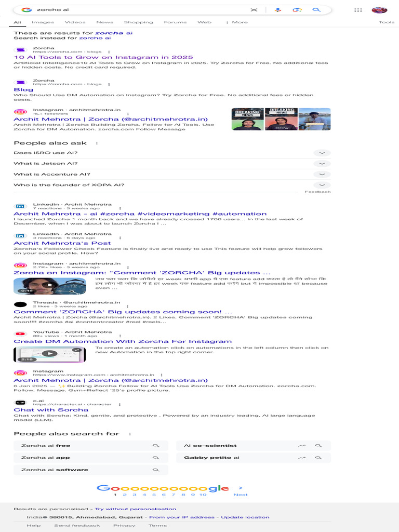Screen dimensions: 399x532
Task: Open the Google apps grid icon
Action: pyautogui.click(x=358, y=10)
